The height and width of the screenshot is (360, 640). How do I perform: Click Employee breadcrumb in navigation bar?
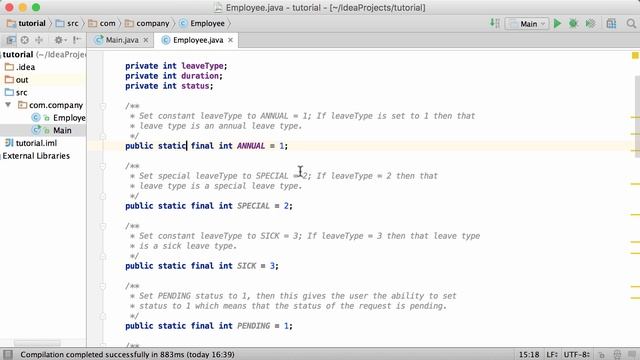coord(202,23)
